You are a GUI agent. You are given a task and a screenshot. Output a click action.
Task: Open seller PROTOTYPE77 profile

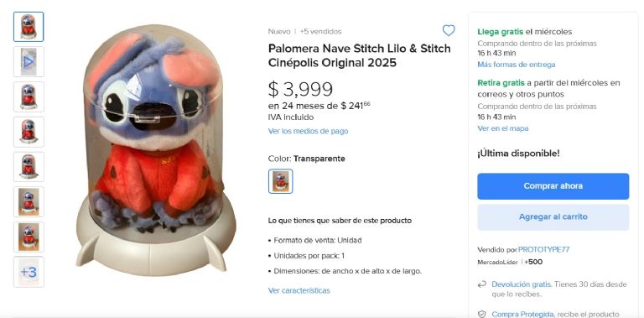point(543,249)
